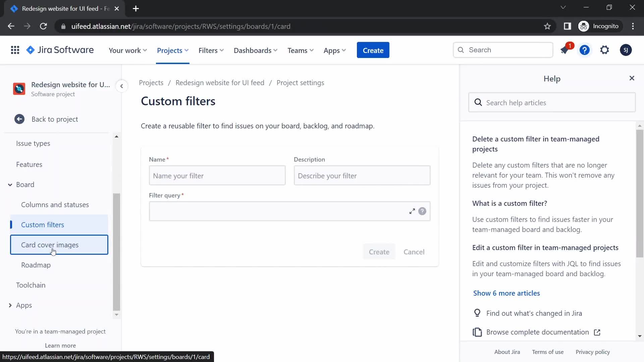Open the app switcher grid icon
This screenshot has width=644, height=362.
[15, 50]
